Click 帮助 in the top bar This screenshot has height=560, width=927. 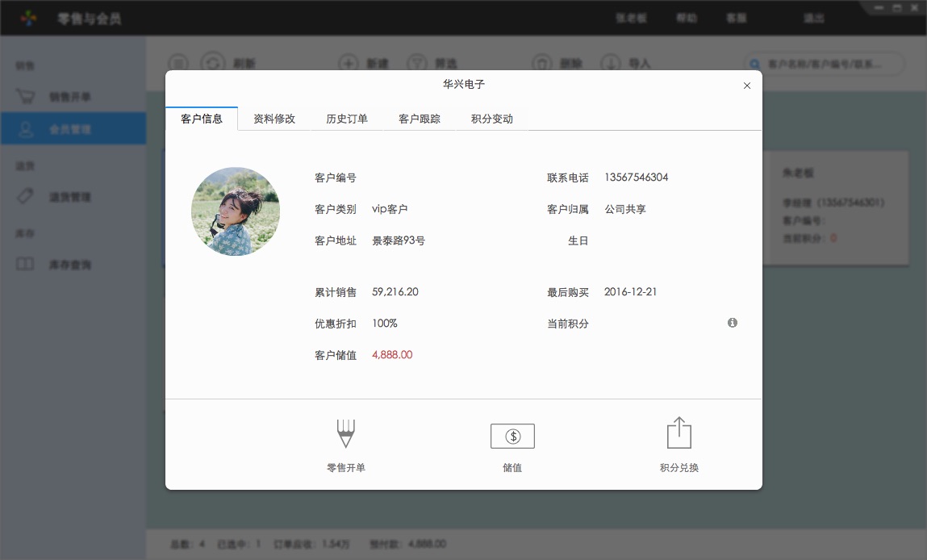pos(687,18)
